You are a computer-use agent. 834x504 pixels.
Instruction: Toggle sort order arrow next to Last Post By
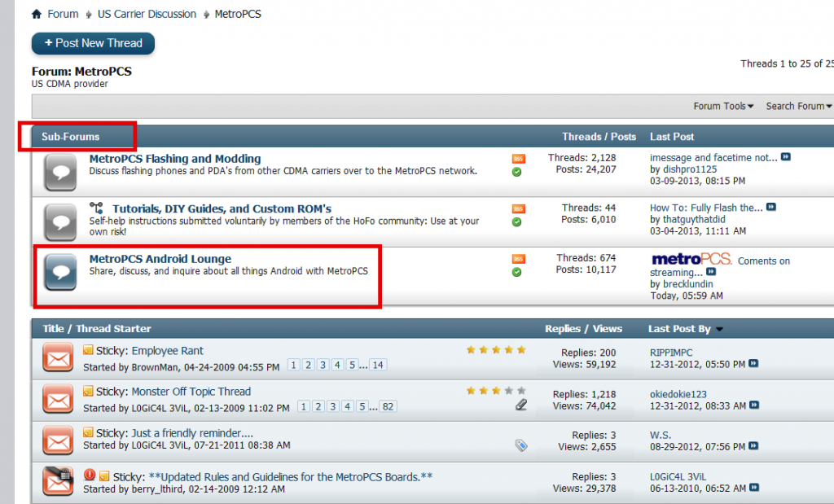tap(720, 330)
